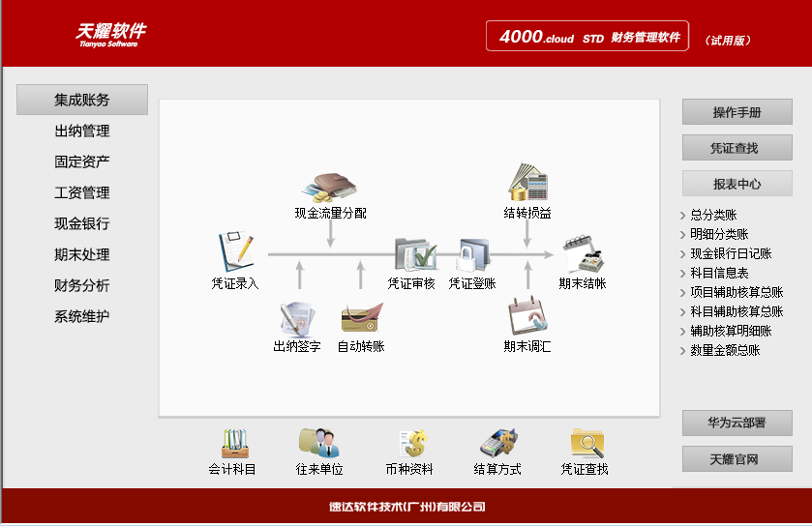Viewport: 812px width, 526px height.
Task: Open the 凭证审核 voucher review icon
Action: pos(415,254)
